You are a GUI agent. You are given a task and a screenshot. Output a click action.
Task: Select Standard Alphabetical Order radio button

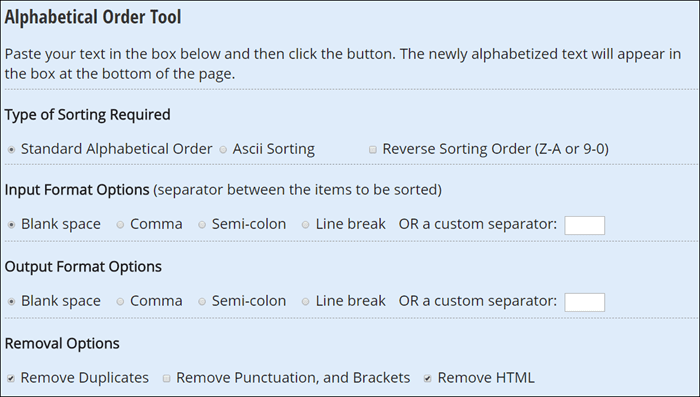click(x=12, y=150)
